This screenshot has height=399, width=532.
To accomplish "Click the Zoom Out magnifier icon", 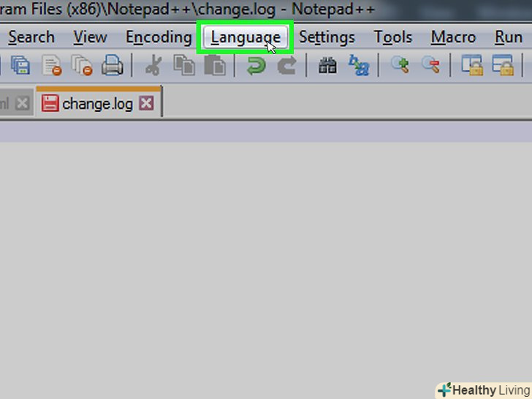I will (430, 65).
